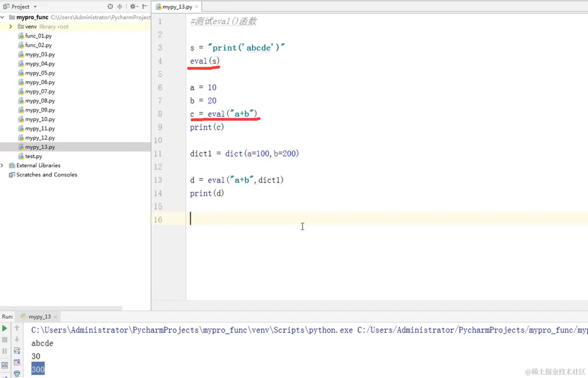This screenshot has width=588, height=378.
Task: Select mypy_06.py in the project tree
Action: pyautogui.click(x=40, y=82)
